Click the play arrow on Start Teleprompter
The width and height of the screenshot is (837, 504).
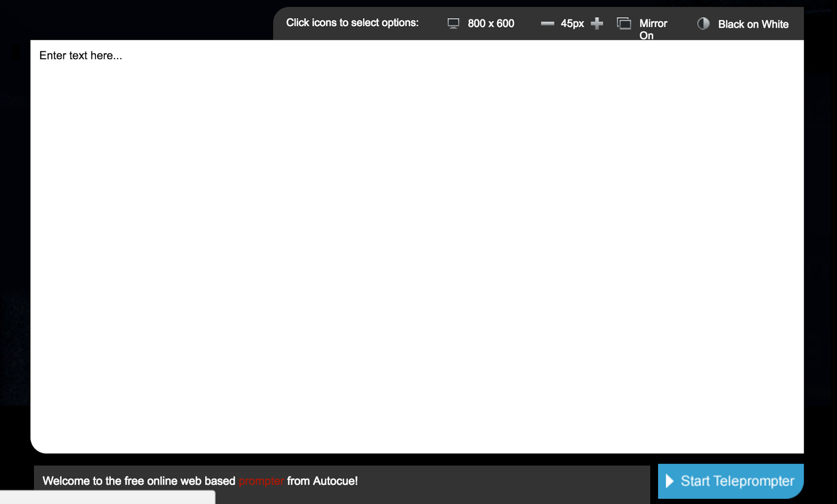670,481
